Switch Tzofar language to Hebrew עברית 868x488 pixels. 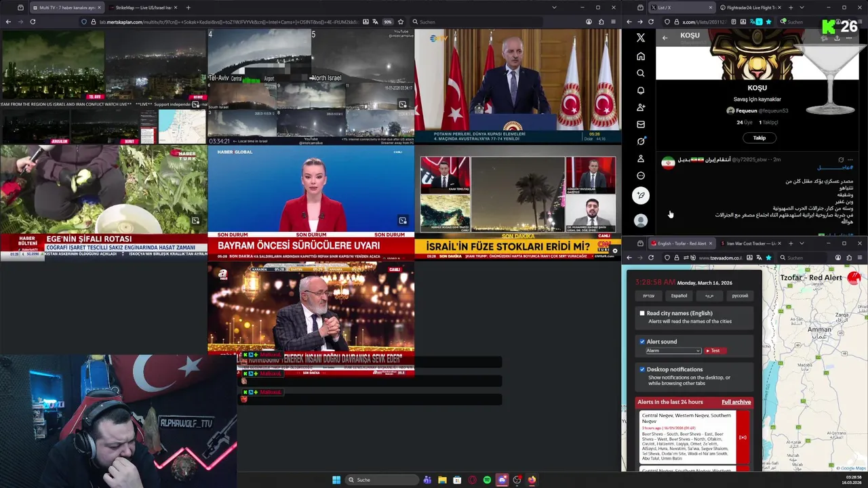point(649,296)
